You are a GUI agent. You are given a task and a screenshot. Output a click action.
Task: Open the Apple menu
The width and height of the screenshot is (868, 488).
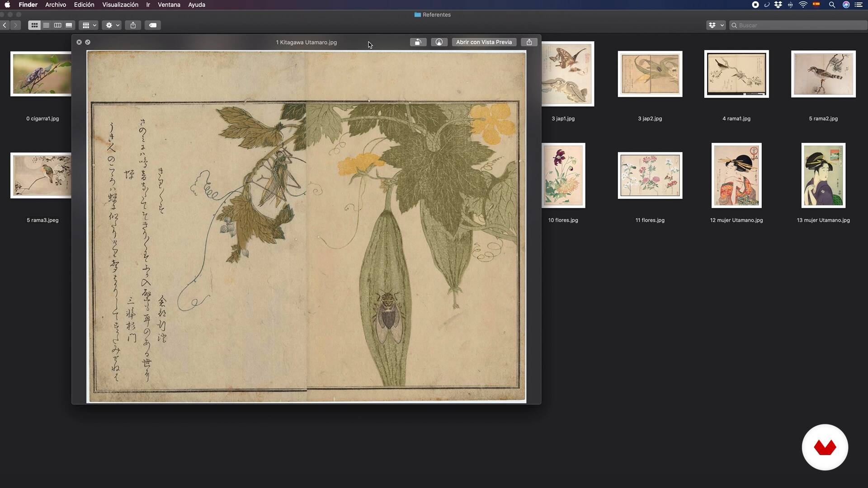pos(7,5)
